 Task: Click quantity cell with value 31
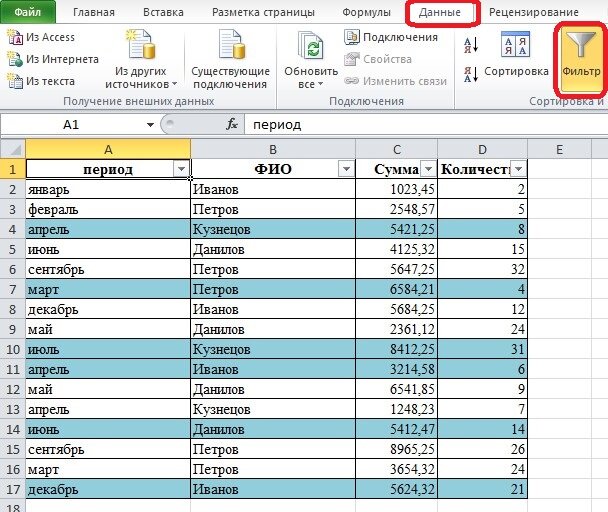(482, 349)
